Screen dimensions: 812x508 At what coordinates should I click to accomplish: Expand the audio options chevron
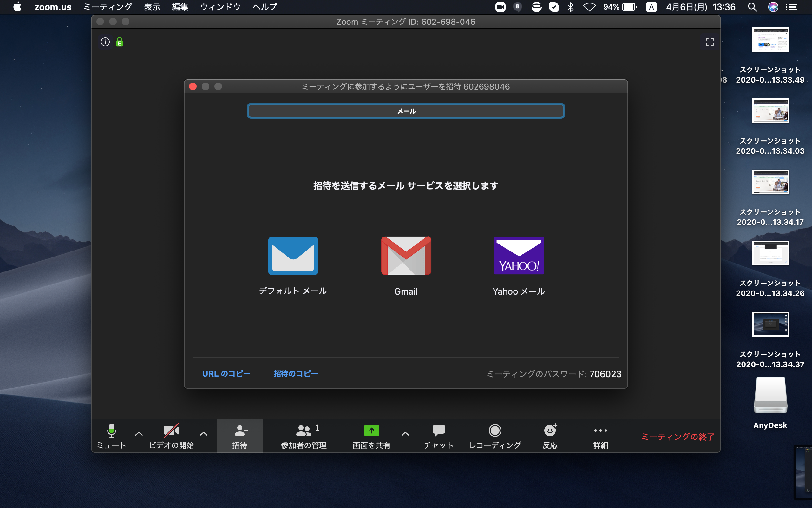[x=139, y=434]
